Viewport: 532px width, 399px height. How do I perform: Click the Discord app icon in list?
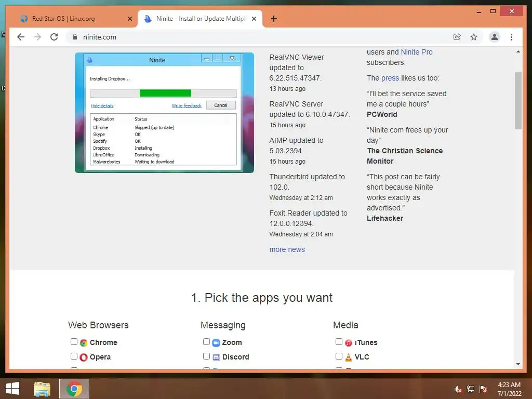pos(216,357)
